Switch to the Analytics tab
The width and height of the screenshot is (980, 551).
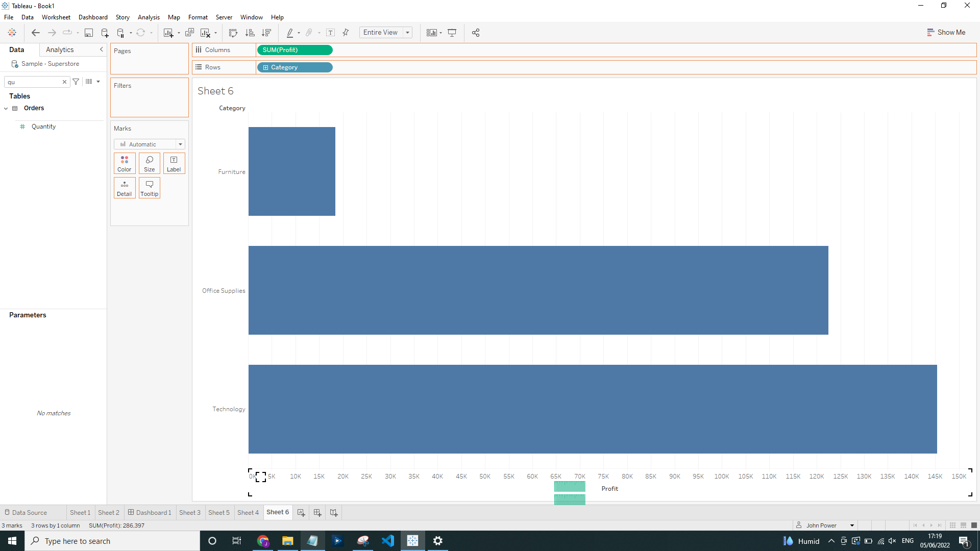click(60, 49)
